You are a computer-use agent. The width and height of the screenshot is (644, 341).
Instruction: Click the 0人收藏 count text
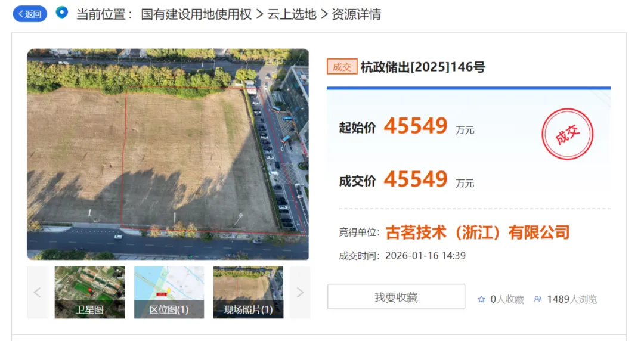(507, 299)
